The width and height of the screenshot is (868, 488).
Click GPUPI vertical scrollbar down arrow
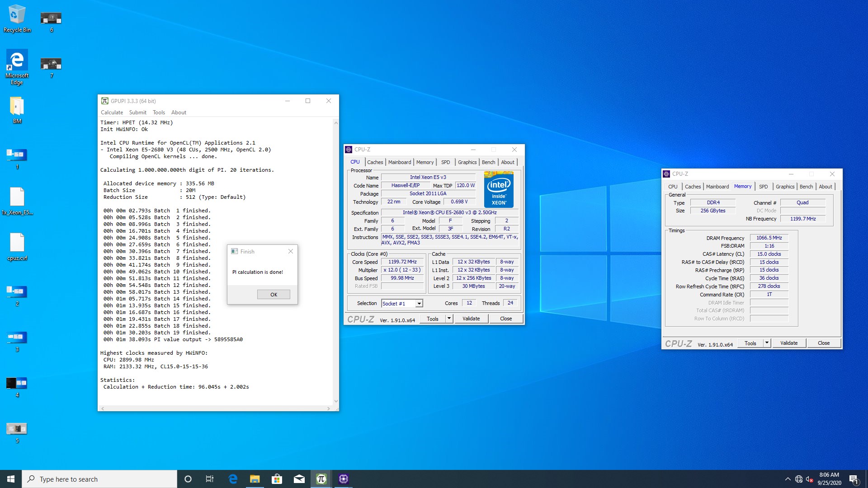coord(336,401)
